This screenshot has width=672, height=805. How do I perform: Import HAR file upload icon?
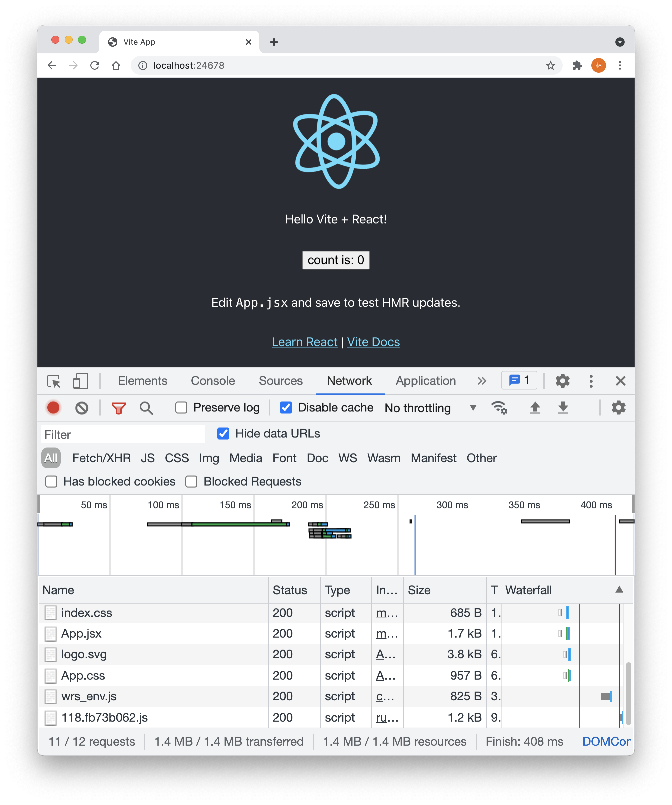pyautogui.click(x=535, y=408)
